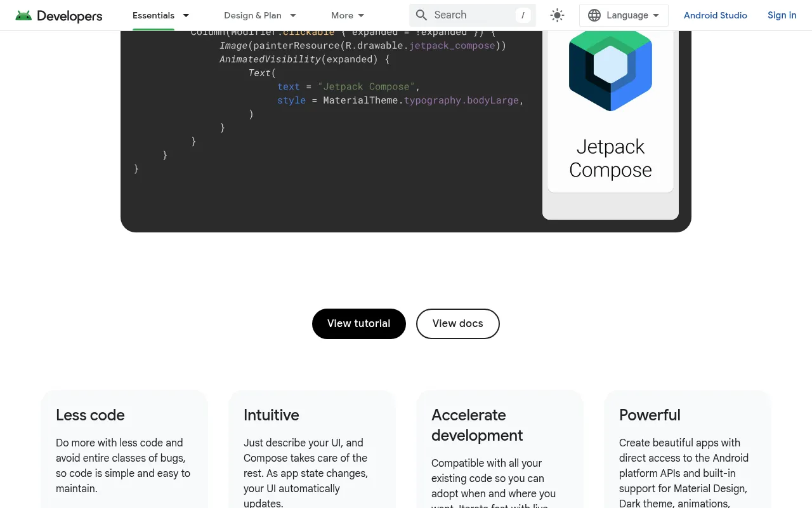
Task: Click the slash shortcut key in search
Action: (x=523, y=15)
